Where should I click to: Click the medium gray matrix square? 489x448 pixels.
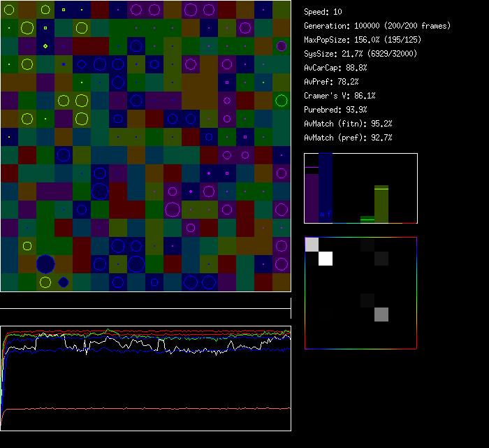381,315
